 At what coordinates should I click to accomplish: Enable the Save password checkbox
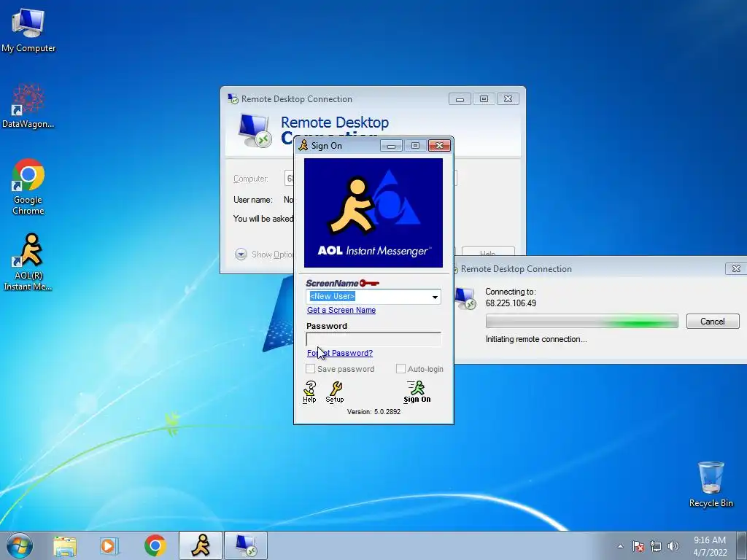point(310,368)
